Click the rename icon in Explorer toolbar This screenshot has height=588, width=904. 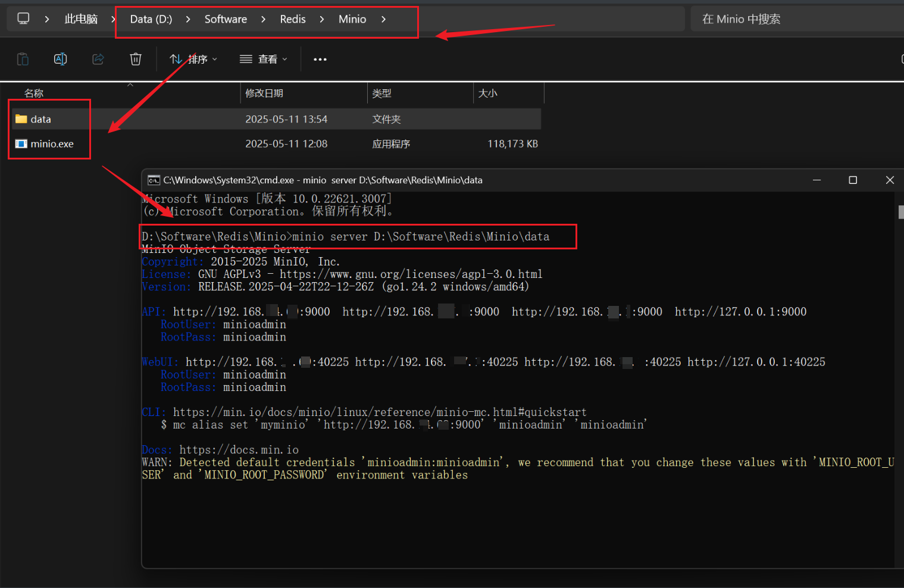coord(60,59)
